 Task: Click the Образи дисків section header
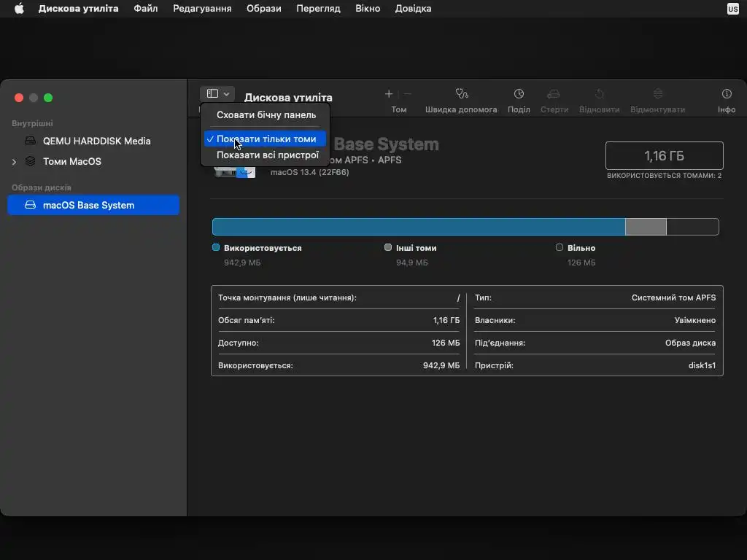click(x=42, y=187)
